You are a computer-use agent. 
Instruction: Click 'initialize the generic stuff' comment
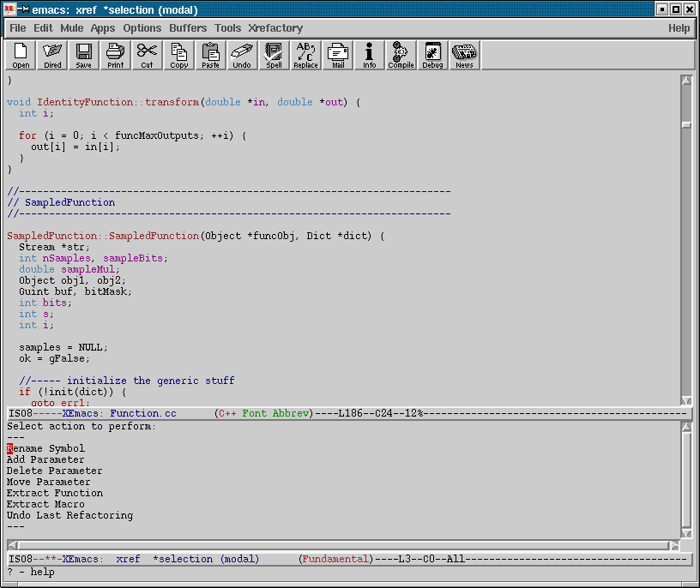(150, 381)
